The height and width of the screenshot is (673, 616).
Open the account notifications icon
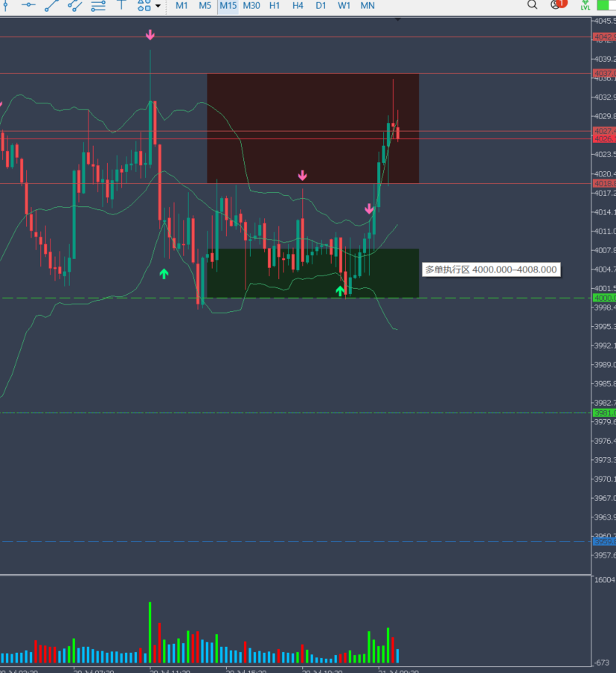coord(558,4)
